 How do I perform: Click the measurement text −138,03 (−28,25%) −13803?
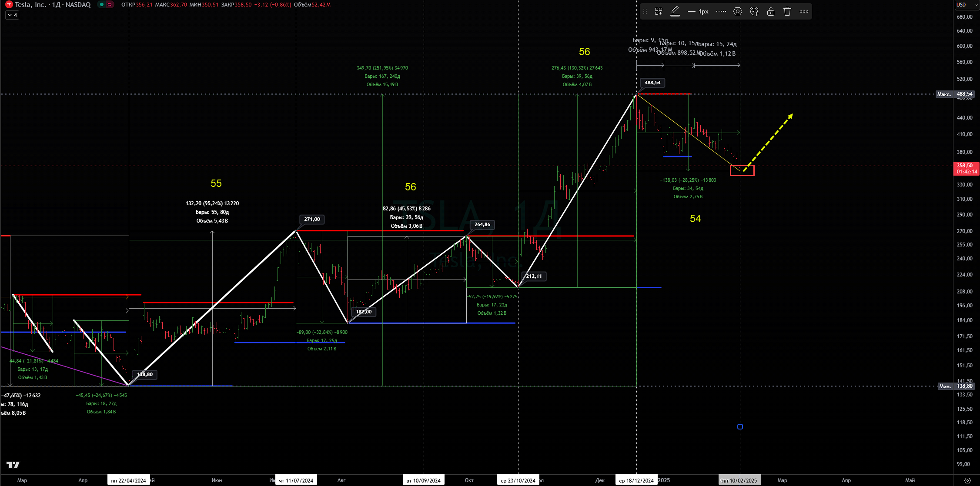tap(688, 180)
